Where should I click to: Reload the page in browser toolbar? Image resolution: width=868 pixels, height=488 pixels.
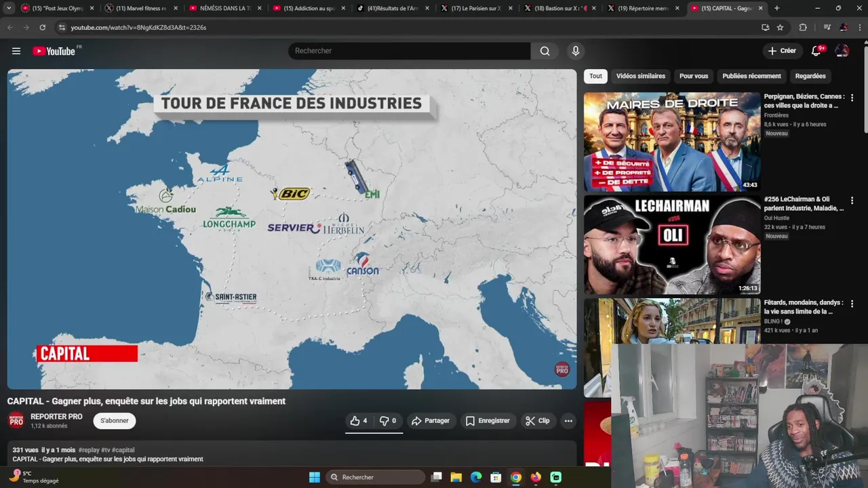click(43, 27)
